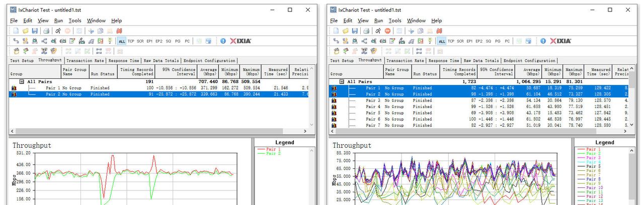Screen dimensions: 644x205
Task: Click the blue info icon in right window
Action: coord(543,41)
